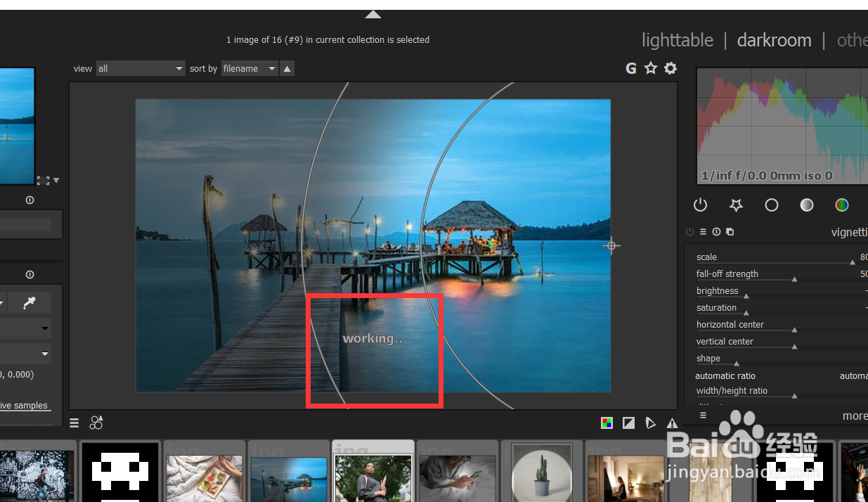The image size is (868, 502).
Task: Collapse the top panel with the arrow
Action: tap(373, 14)
